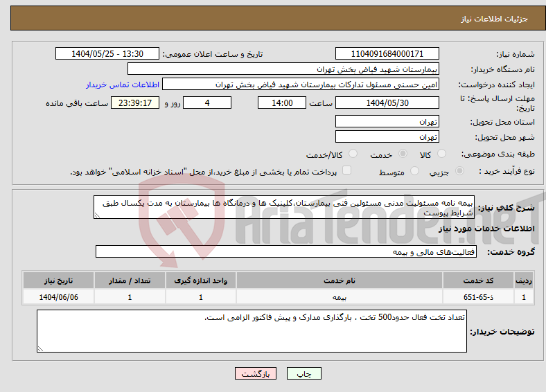Click the need date cell 1404/06/06

tap(58, 297)
